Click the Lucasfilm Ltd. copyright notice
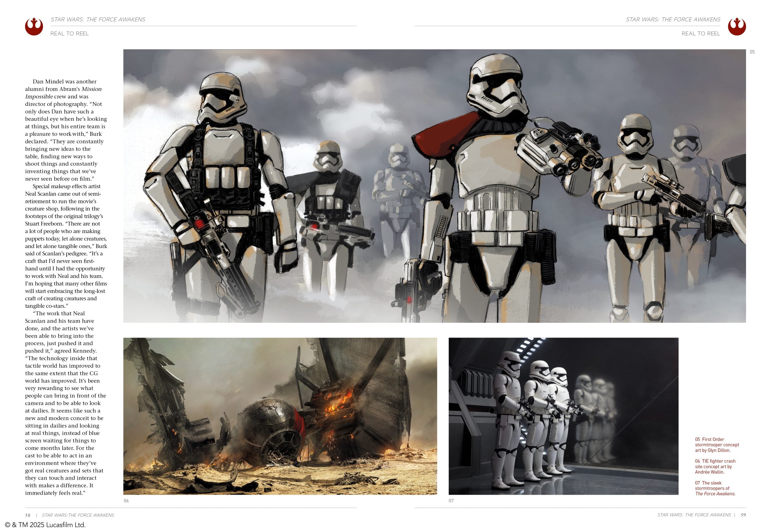 coord(45,525)
